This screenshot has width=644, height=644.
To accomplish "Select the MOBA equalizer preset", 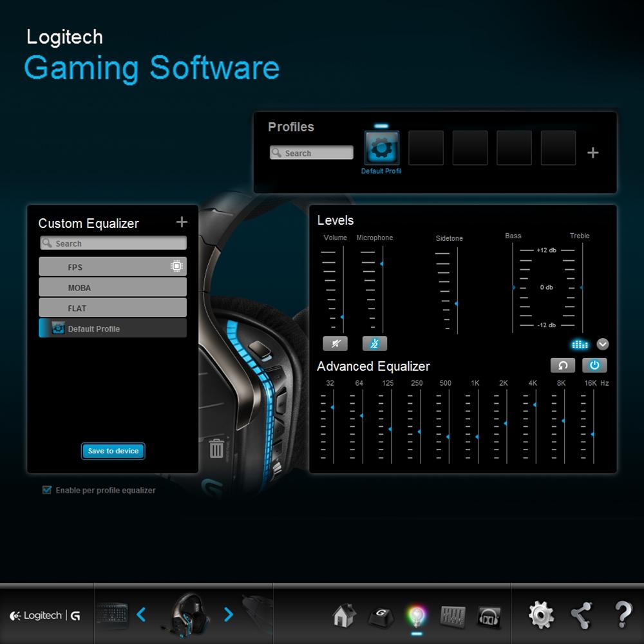I will click(113, 287).
